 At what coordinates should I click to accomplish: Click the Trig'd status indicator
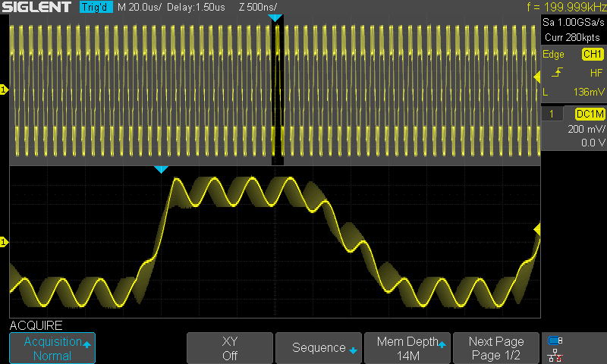click(96, 7)
